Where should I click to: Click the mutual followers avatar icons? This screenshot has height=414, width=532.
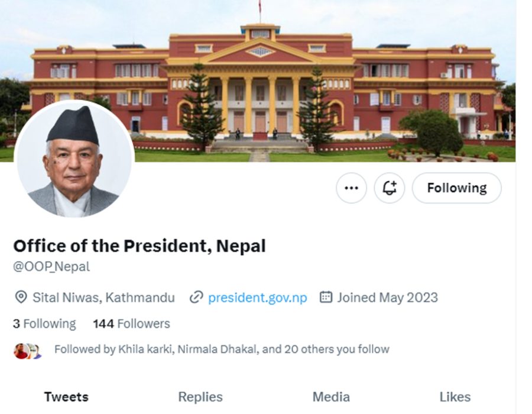27,351
